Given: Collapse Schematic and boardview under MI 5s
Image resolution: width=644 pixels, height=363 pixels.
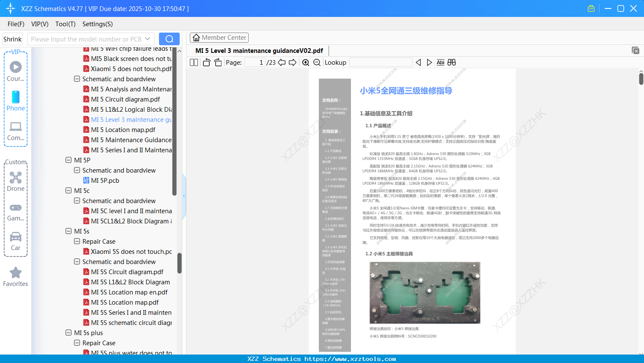Looking at the screenshot, I should click(x=77, y=262).
